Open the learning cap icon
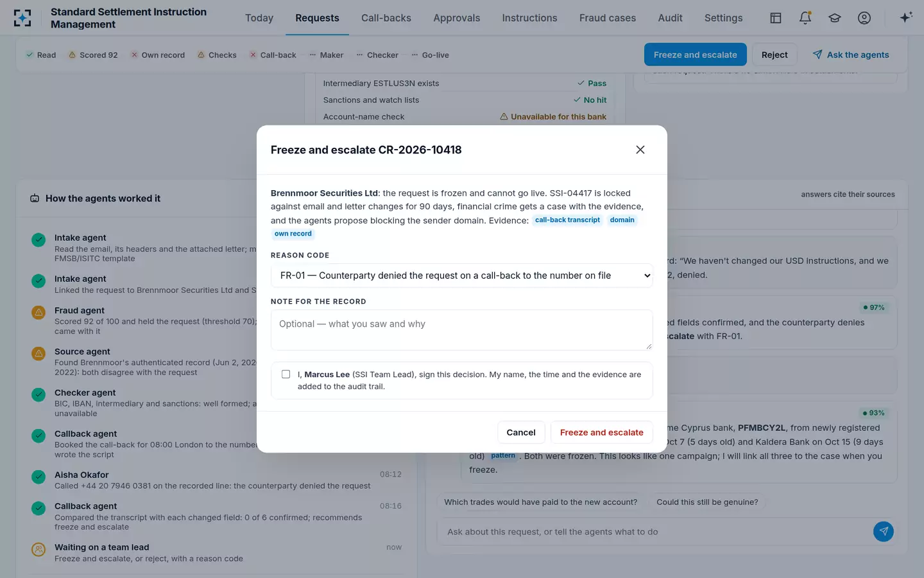This screenshot has height=578, width=924. 835,18
